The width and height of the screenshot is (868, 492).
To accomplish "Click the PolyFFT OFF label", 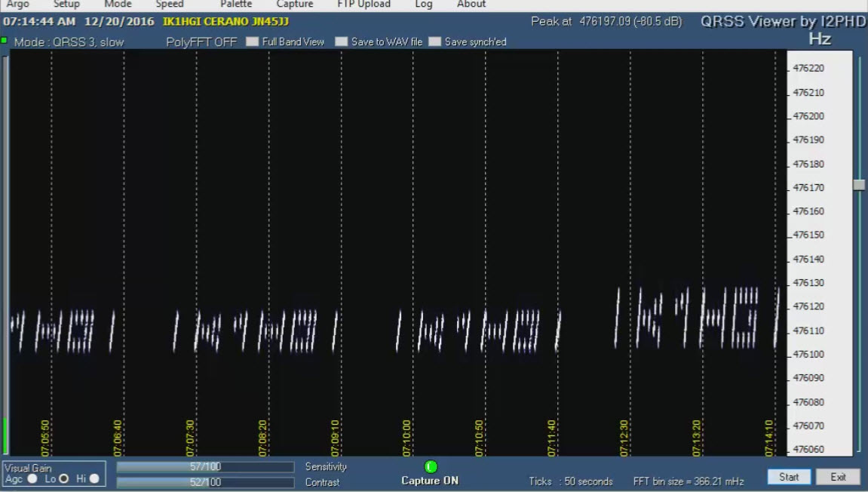I will [x=201, y=42].
